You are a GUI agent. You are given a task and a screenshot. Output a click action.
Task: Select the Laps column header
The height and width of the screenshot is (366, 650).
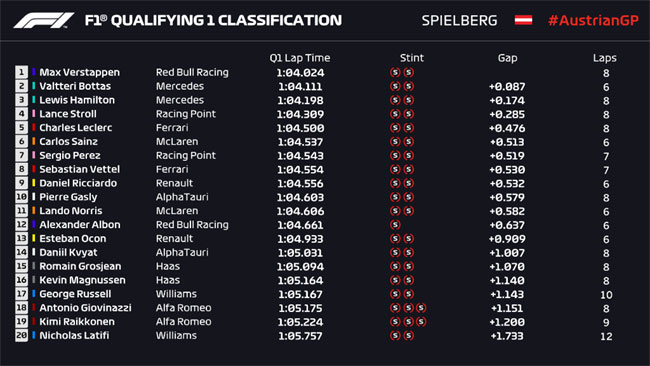pyautogui.click(x=604, y=58)
